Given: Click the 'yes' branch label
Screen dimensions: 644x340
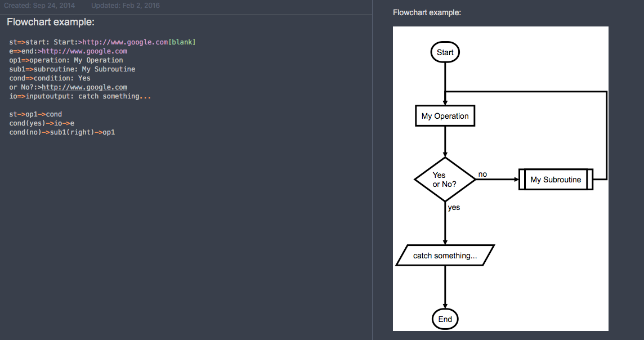Looking at the screenshot, I should [454, 207].
